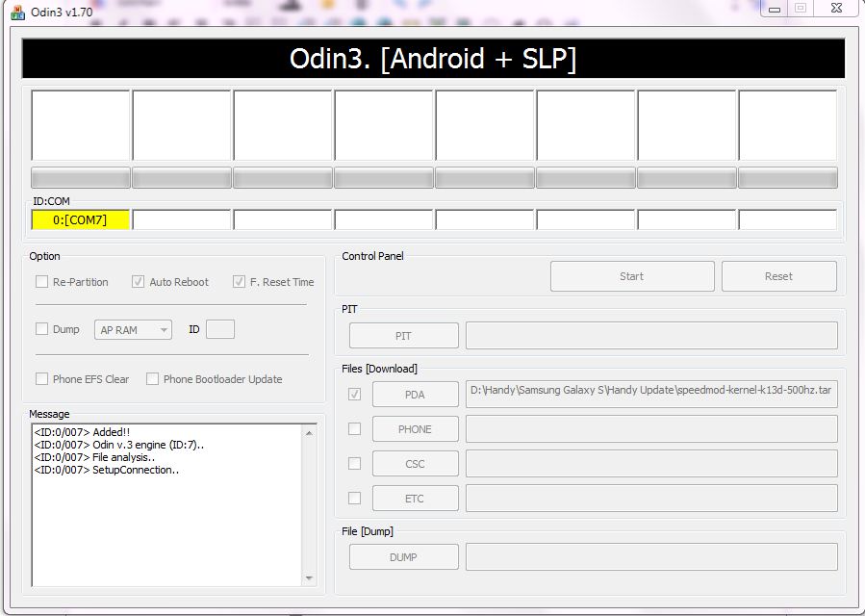Image resolution: width=865 pixels, height=616 pixels.
Task: Click the DUMP file button
Action: [x=404, y=557]
